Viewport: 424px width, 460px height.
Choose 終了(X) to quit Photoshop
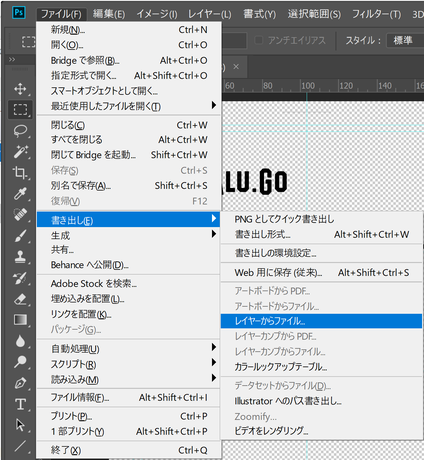tap(128, 450)
